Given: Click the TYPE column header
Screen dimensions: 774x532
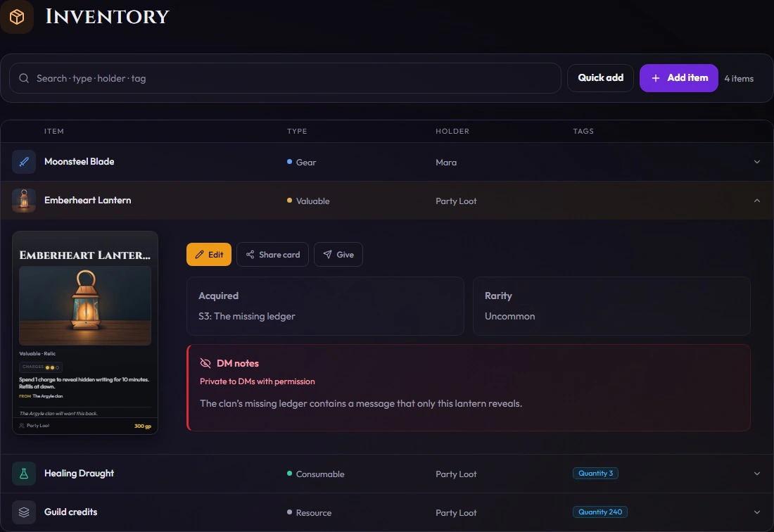Looking at the screenshot, I should coord(297,132).
